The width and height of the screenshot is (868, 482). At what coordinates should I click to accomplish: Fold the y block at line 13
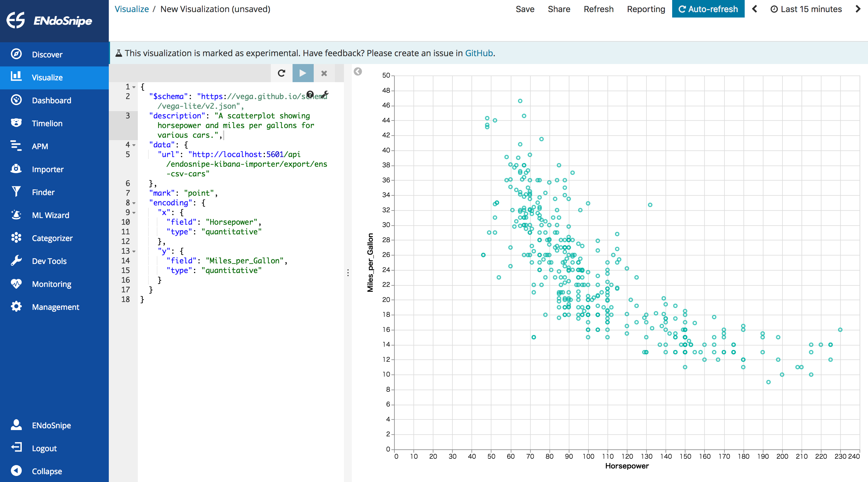(x=134, y=252)
